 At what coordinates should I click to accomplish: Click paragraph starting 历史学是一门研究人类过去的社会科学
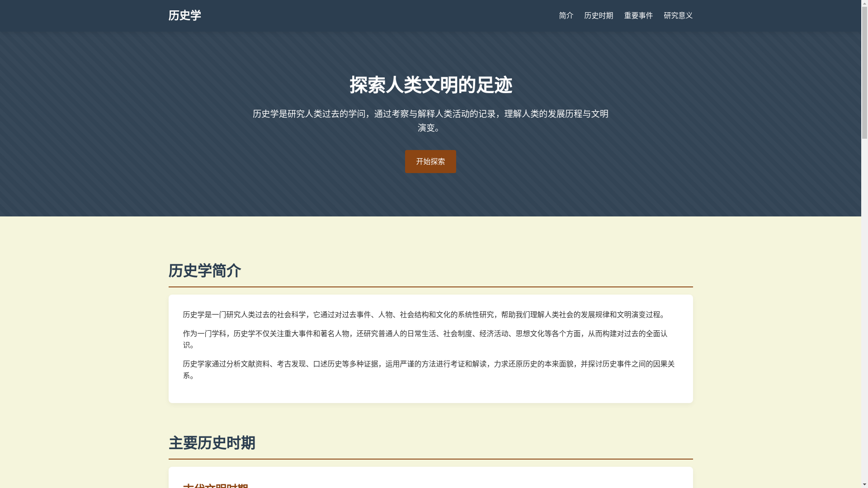click(425, 314)
